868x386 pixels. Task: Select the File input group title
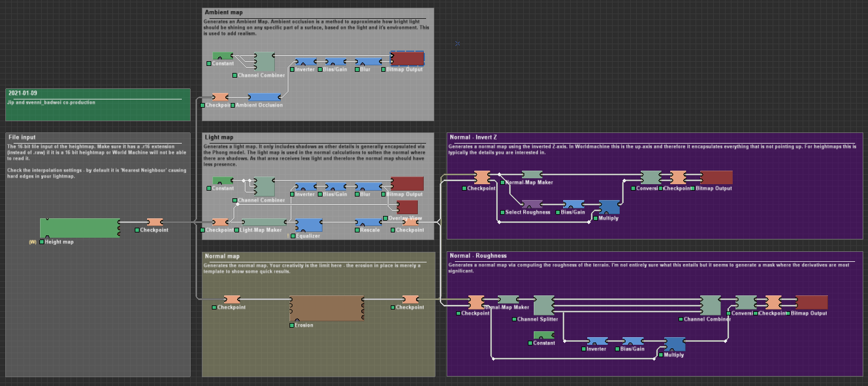pos(22,137)
